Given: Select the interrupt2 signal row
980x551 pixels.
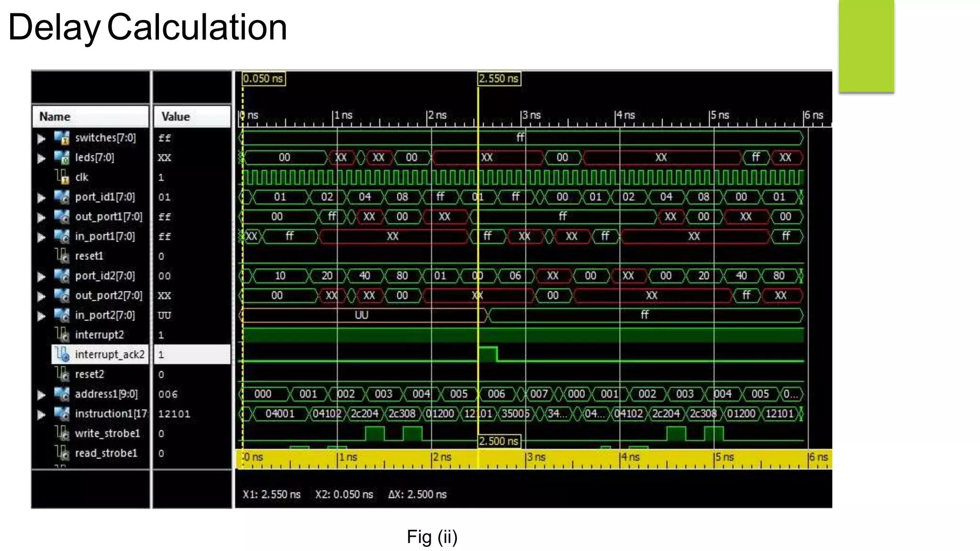Looking at the screenshot, I should 99,335.
